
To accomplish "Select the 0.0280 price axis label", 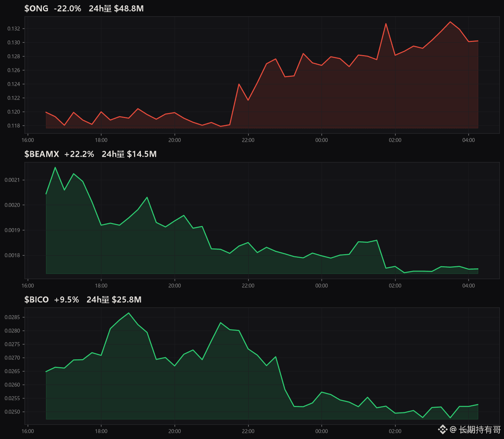I will click(12, 331).
